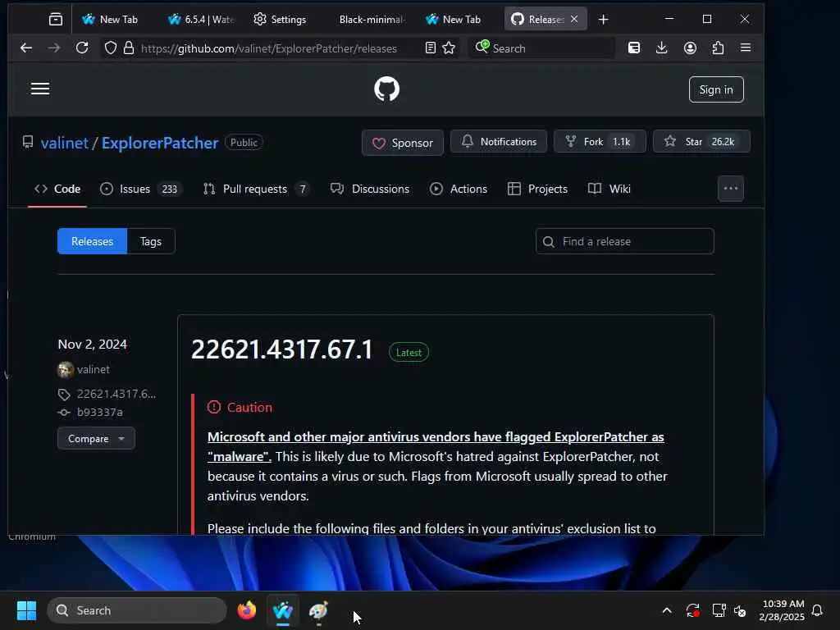The height and width of the screenshot is (630, 840).
Task: Click the Notifications bell button
Action: [498, 141]
